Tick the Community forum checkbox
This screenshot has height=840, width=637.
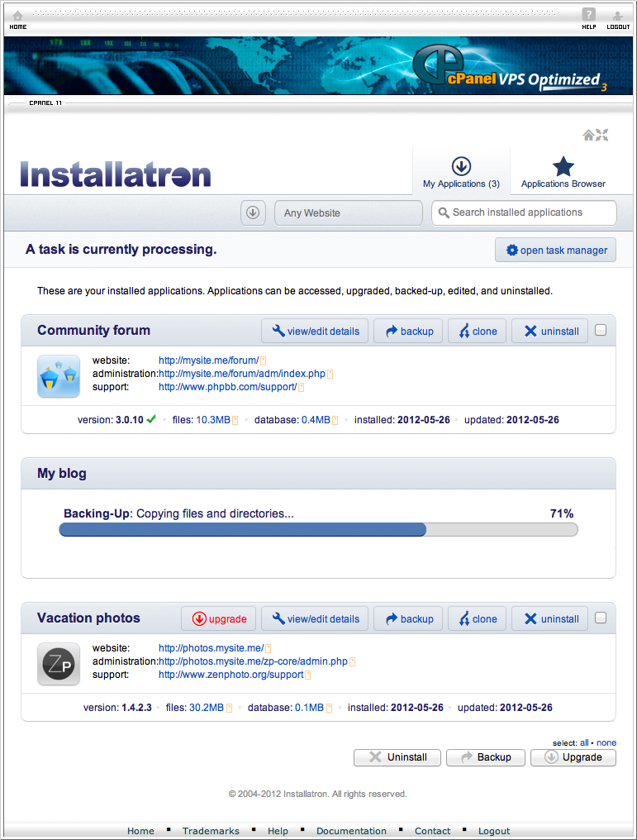601,330
